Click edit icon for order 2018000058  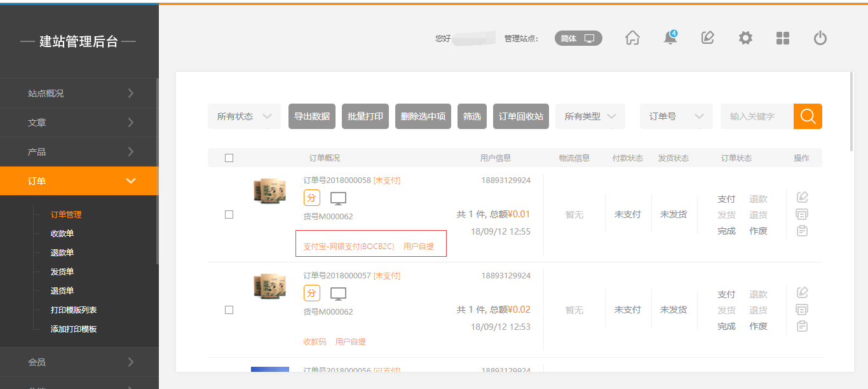(x=802, y=198)
